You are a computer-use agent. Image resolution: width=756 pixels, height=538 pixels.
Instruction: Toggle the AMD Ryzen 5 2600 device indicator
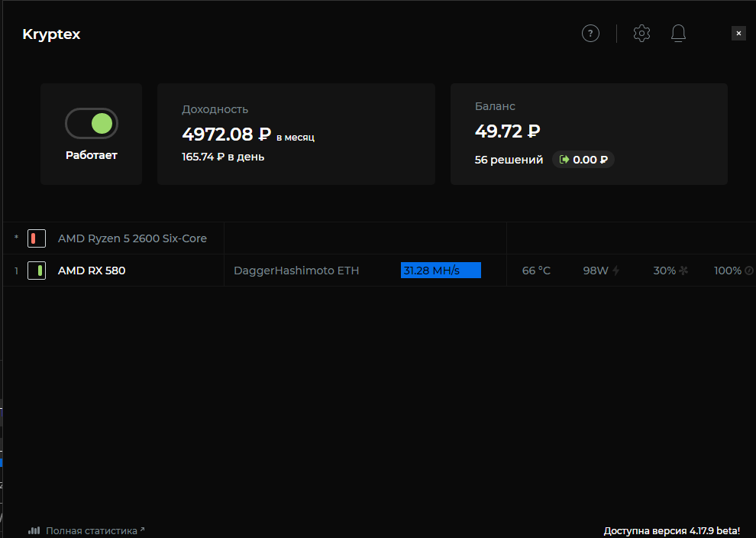click(37, 238)
